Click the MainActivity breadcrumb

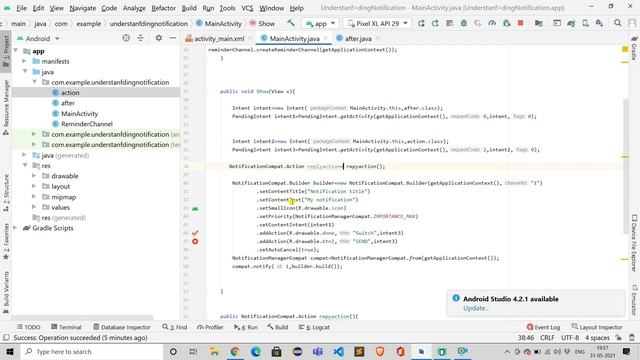[219, 24]
